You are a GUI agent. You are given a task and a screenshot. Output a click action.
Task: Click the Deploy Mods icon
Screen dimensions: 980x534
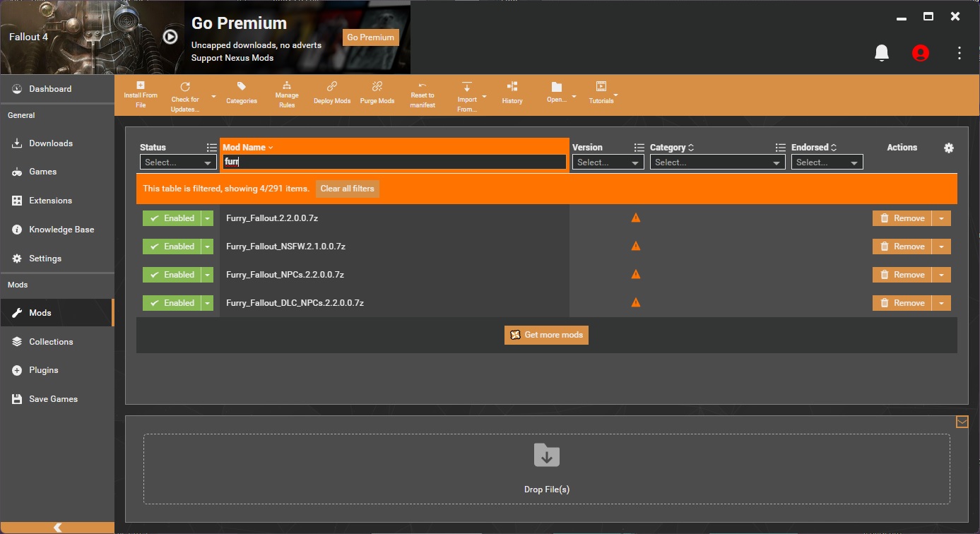point(332,87)
